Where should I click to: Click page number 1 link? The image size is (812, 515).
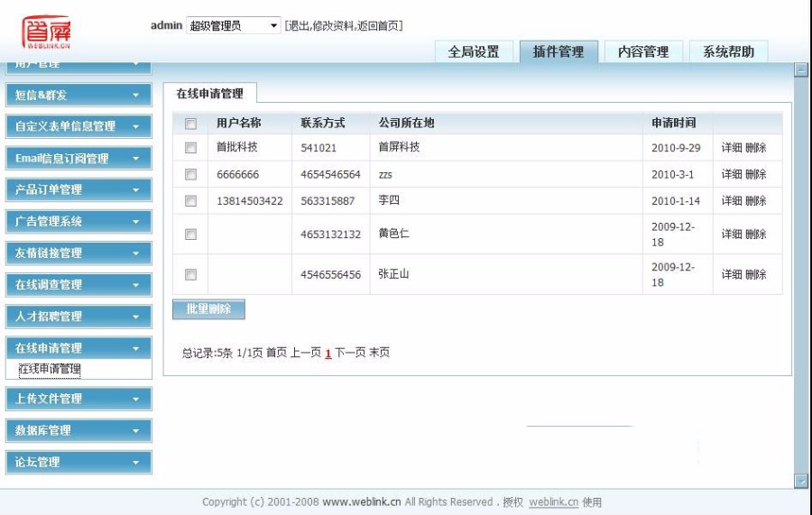click(328, 353)
